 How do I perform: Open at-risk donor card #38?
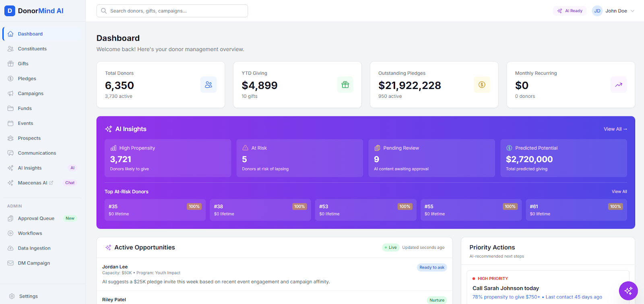click(x=260, y=210)
